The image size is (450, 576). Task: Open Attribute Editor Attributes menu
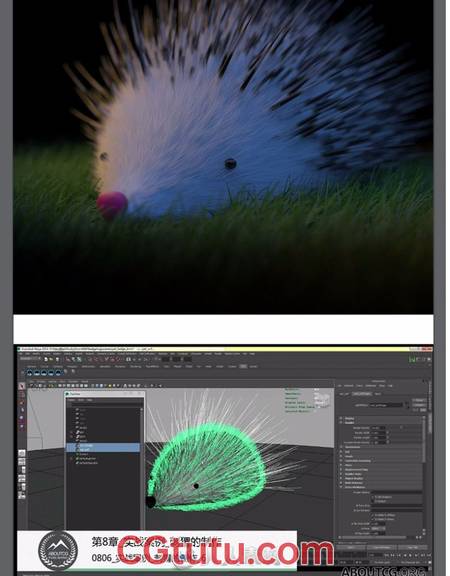point(371,386)
